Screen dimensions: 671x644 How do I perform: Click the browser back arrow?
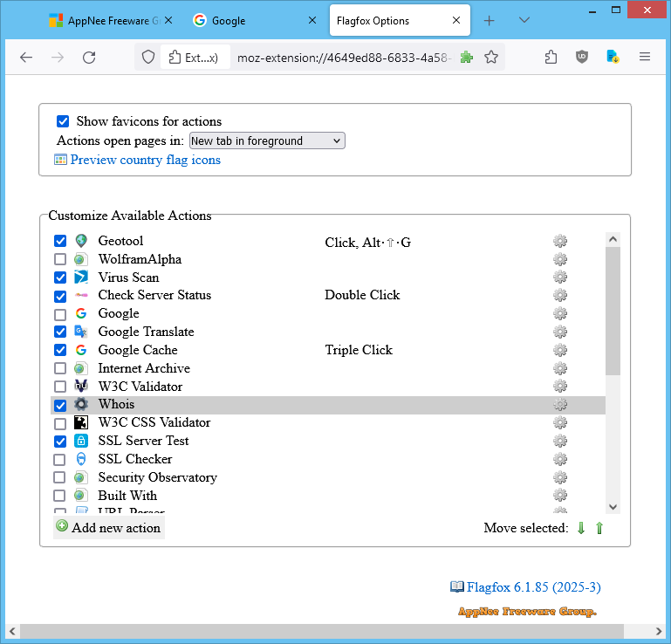(26, 58)
